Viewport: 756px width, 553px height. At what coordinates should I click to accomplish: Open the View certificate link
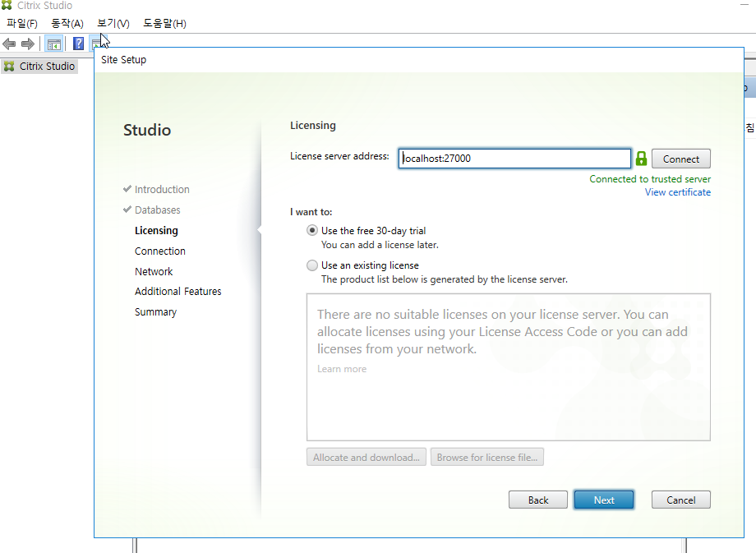coord(678,192)
